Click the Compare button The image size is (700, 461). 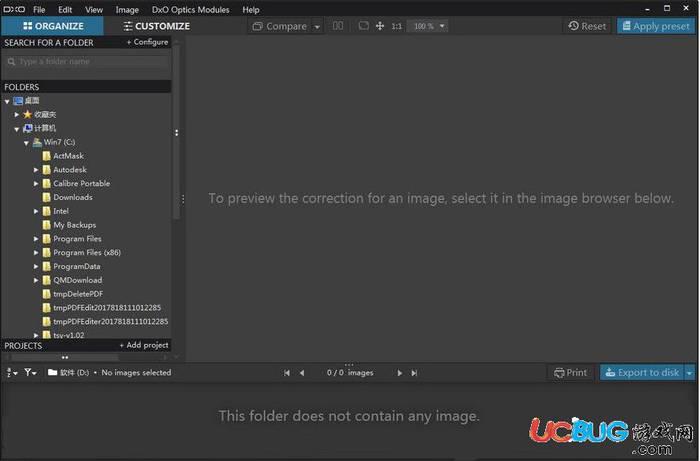coord(280,26)
